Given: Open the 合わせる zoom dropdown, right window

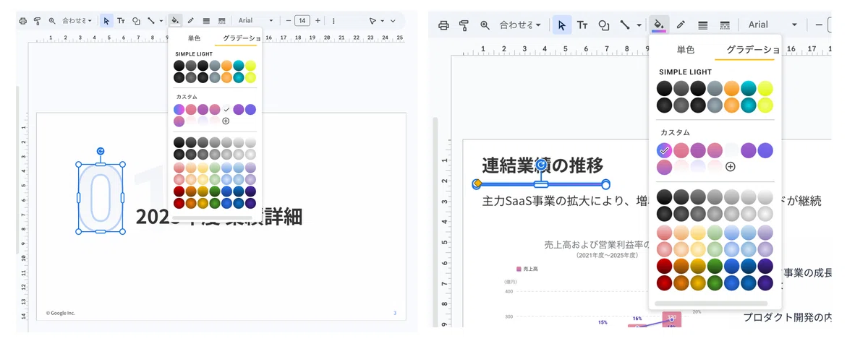Looking at the screenshot, I should pyautogui.click(x=521, y=25).
